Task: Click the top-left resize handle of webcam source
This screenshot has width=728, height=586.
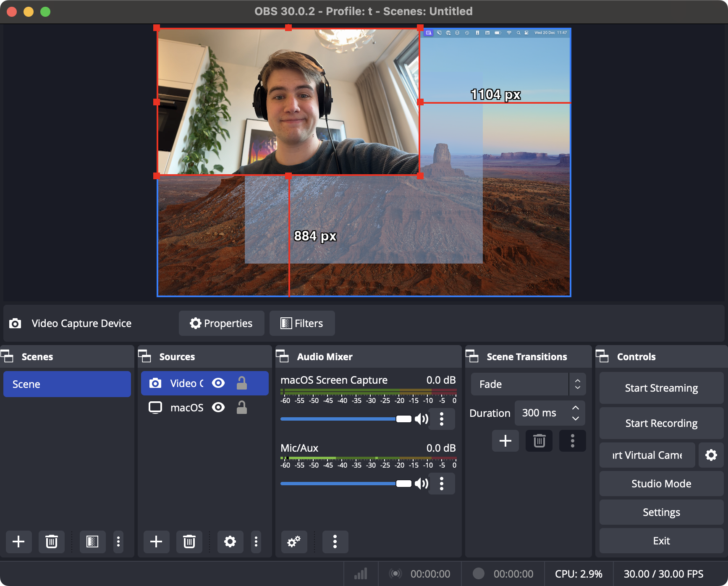Action: [157, 28]
